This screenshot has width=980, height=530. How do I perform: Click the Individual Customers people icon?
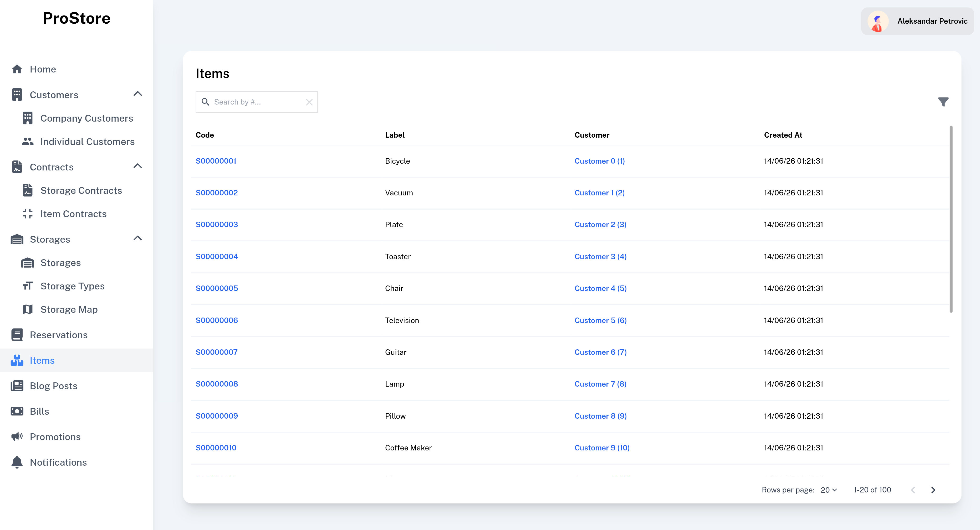coord(27,142)
